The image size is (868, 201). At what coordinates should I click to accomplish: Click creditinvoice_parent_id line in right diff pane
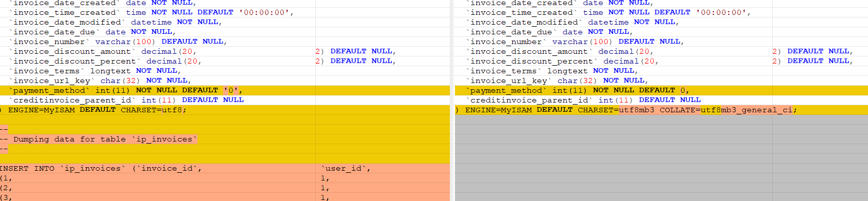click(661, 100)
